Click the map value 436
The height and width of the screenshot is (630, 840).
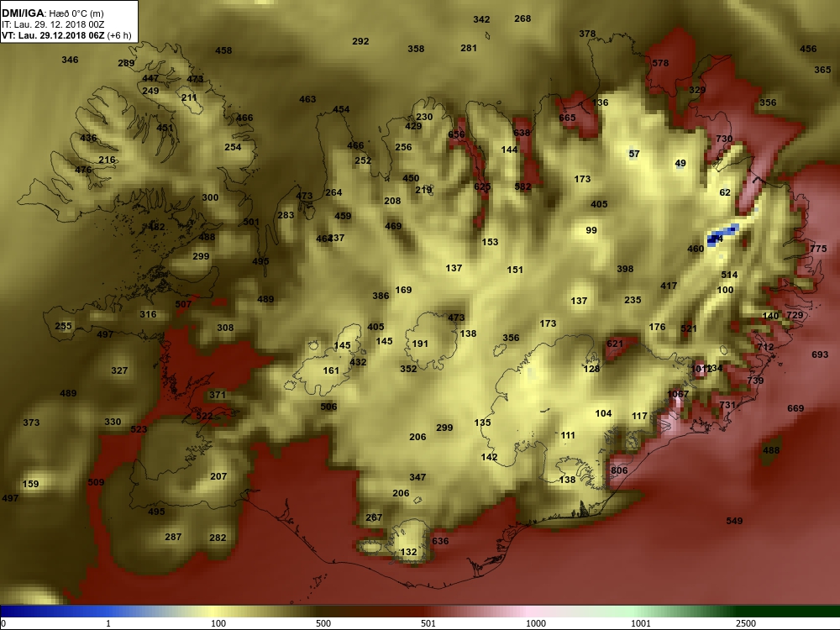coord(88,138)
